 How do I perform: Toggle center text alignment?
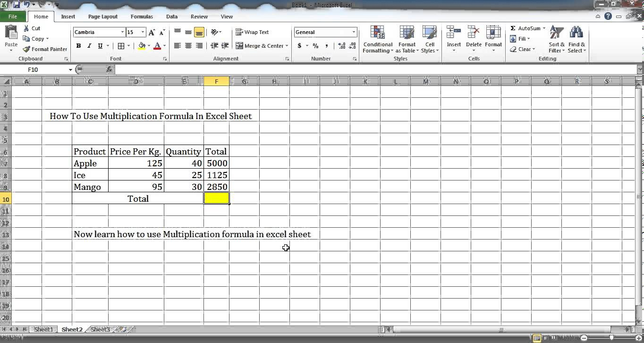pyautogui.click(x=188, y=46)
